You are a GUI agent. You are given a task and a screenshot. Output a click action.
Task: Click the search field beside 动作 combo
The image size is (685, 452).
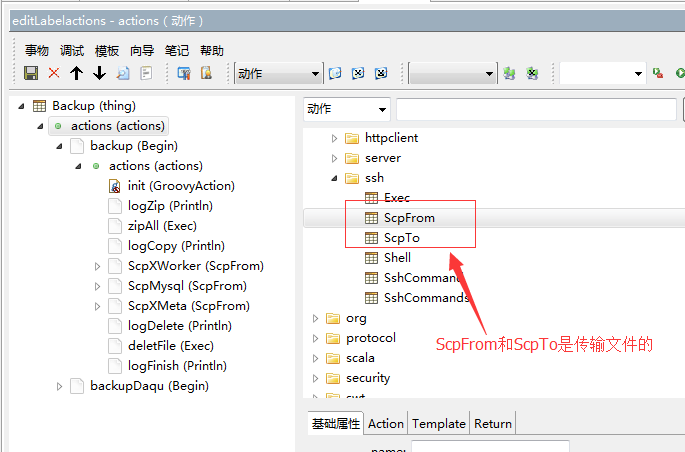[536, 109]
